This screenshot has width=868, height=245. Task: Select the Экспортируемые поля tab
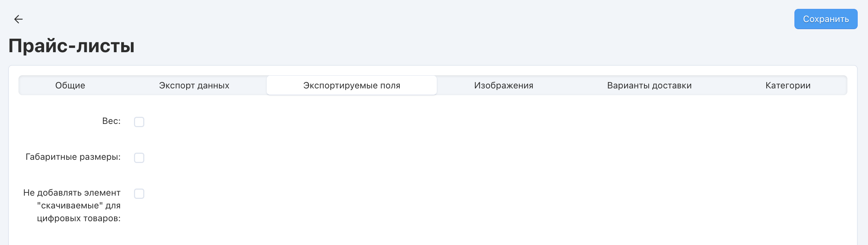click(352, 86)
